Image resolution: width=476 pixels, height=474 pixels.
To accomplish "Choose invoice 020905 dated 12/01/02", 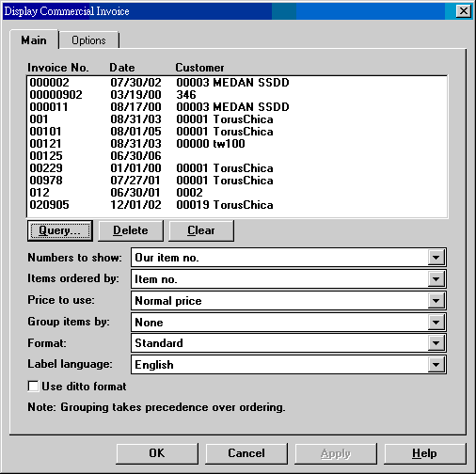I will tap(237, 205).
